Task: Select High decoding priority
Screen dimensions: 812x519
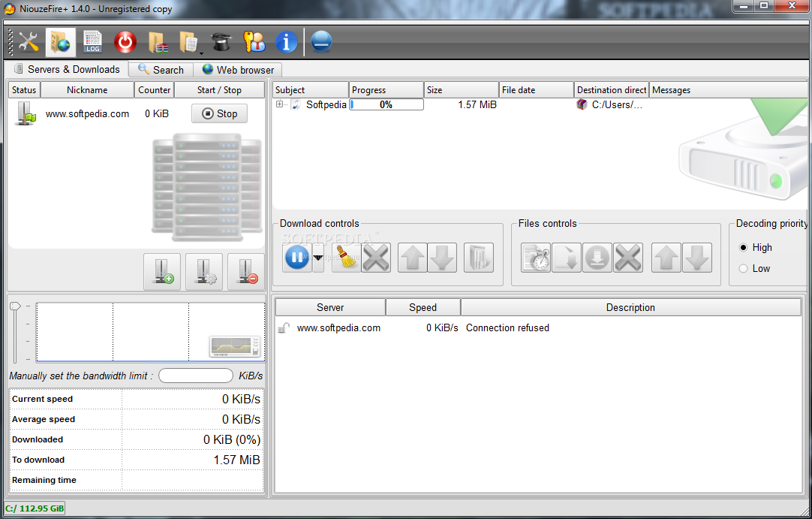Action: 744,247
